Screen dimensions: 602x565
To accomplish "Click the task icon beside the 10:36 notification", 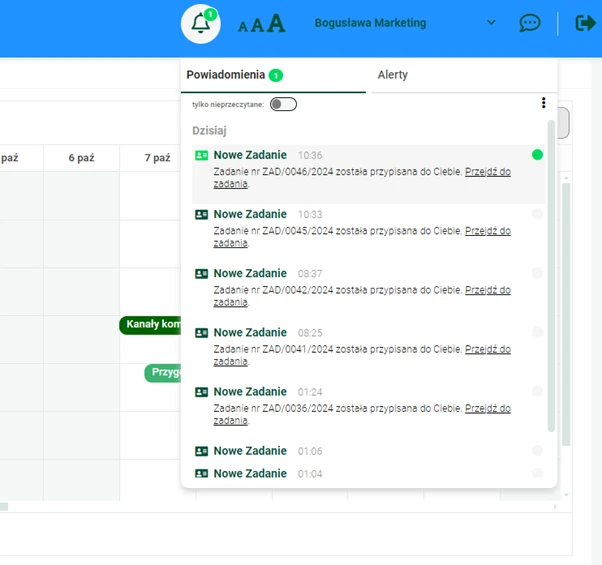I will pyautogui.click(x=201, y=156).
